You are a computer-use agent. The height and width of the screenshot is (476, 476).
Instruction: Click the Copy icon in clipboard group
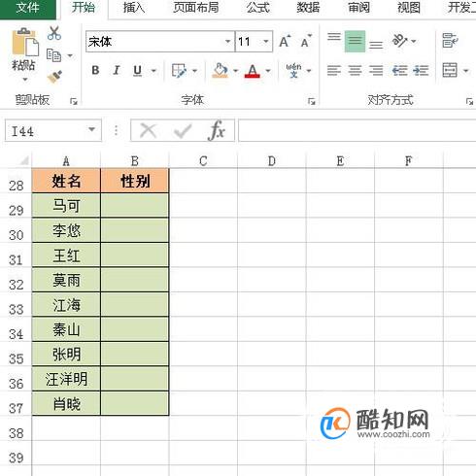53,55
